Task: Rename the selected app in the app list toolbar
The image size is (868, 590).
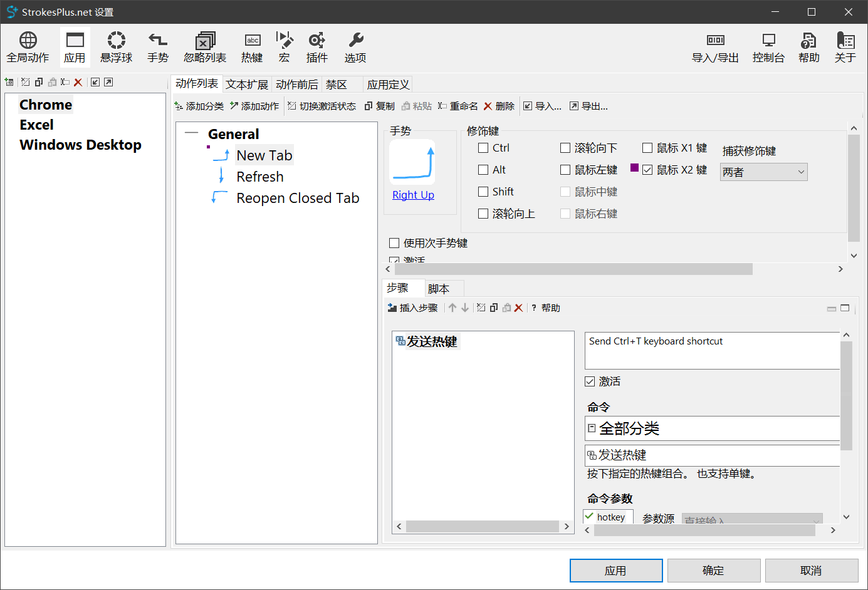Action: (65, 82)
